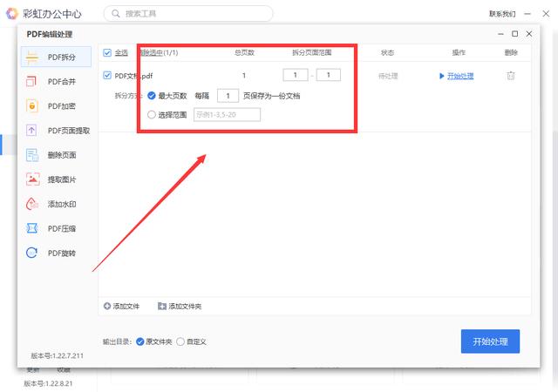558x392 pixels.
Task: Focus the 搜索工具 search box
Action: (x=188, y=14)
